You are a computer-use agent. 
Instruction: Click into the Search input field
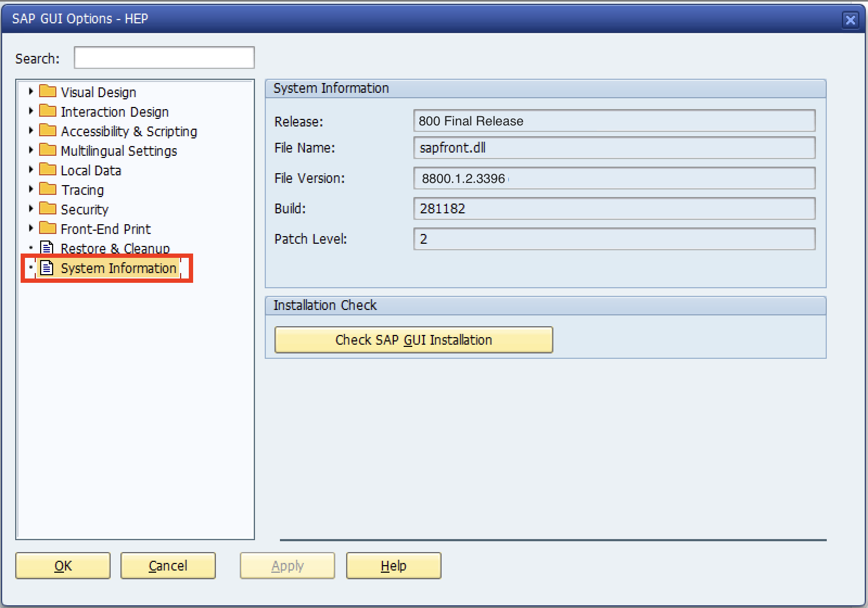164,58
